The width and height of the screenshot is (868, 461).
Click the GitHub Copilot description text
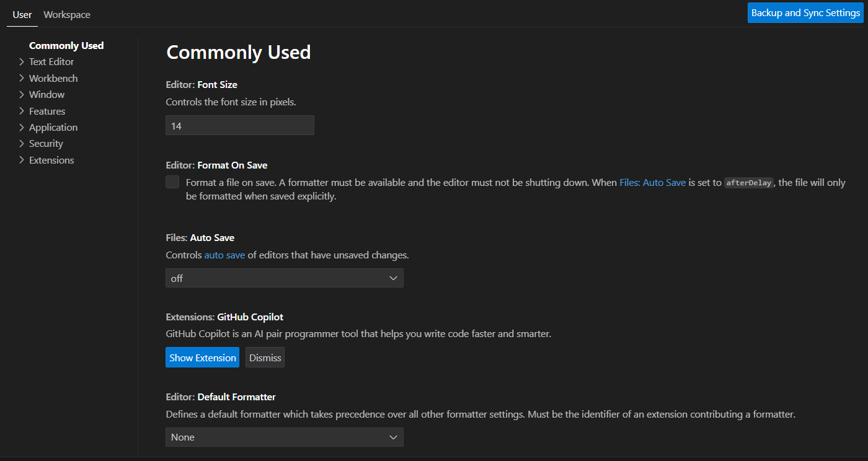358,333
